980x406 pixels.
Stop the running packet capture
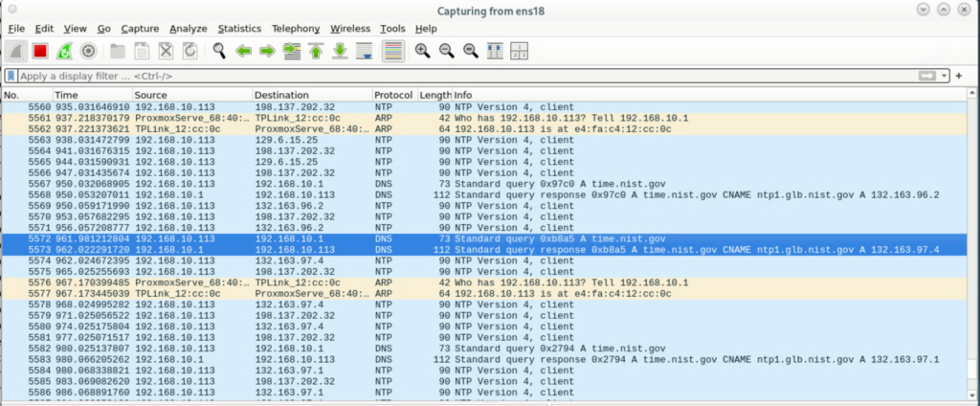pyautogui.click(x=40, y=51)
